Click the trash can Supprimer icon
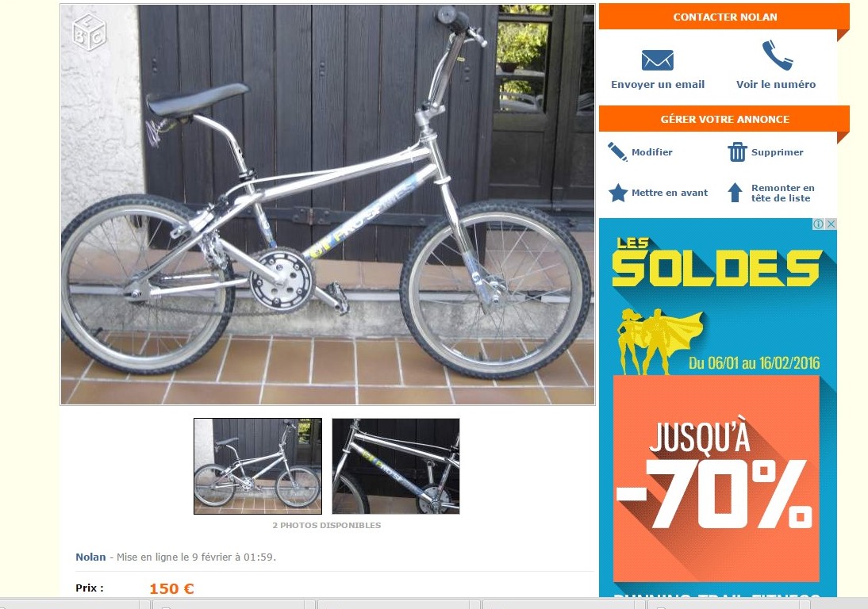This screenshot has width=868, height=609. (x=737, y=151)
